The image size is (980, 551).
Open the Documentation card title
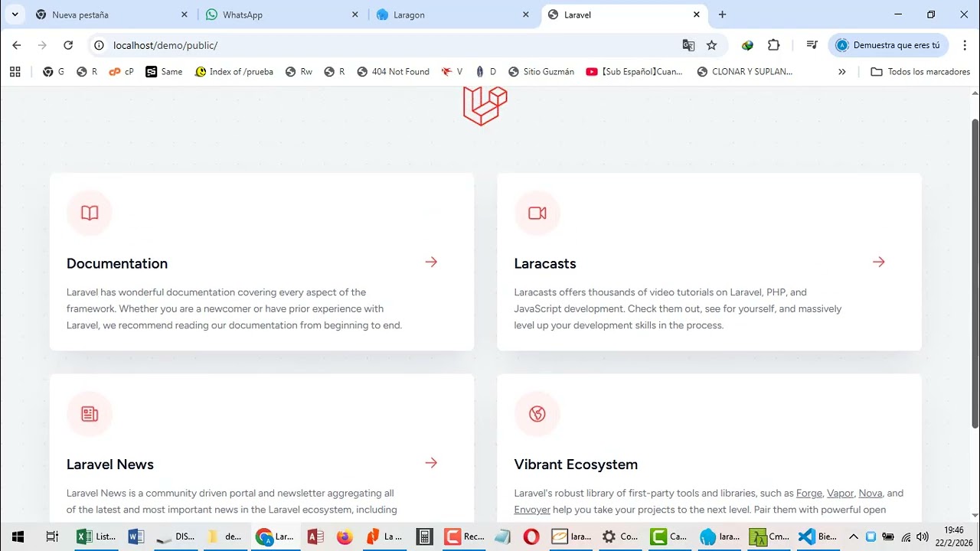(x=117, y=263)
